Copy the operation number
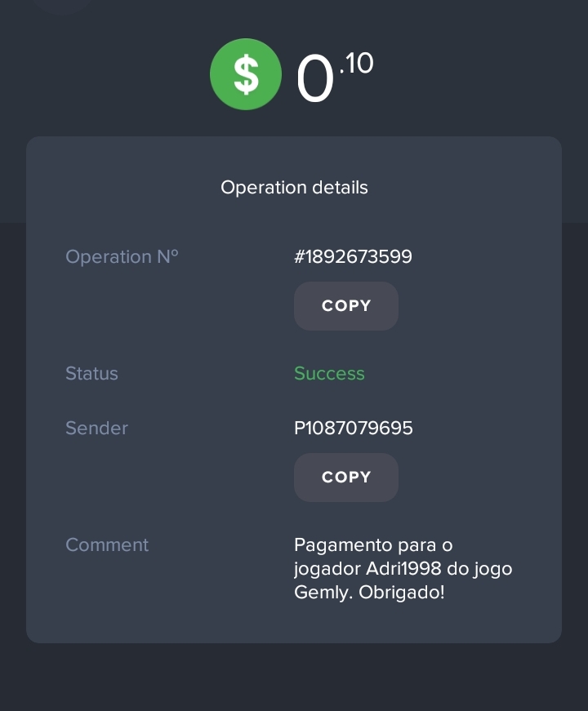Viewport: 588px width, 711px height. point(346,306)
